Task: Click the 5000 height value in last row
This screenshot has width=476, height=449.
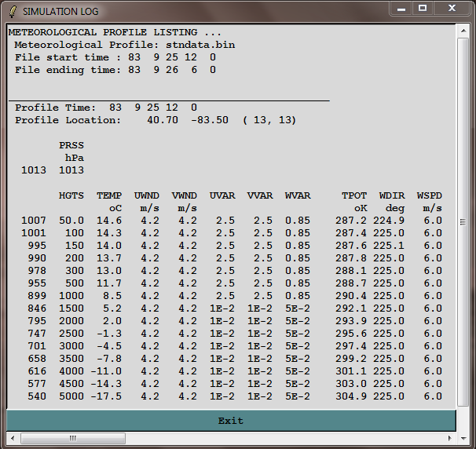Action: [x=71, y=396]
